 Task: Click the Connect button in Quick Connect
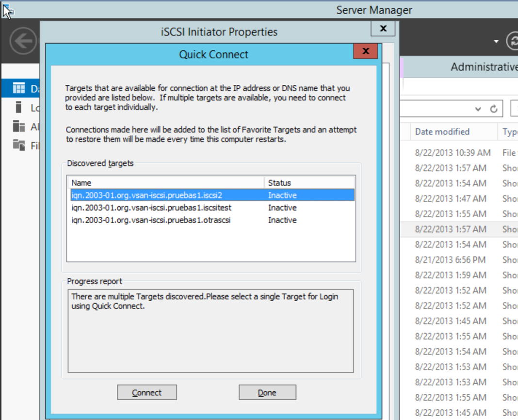[146, 392]
